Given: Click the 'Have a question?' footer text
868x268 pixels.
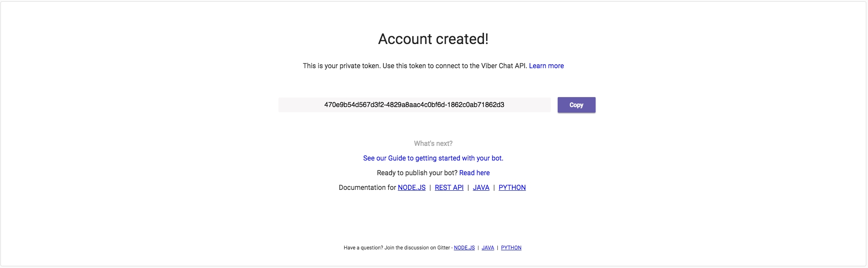Looking at the screenshot, I should click(397, 248).
